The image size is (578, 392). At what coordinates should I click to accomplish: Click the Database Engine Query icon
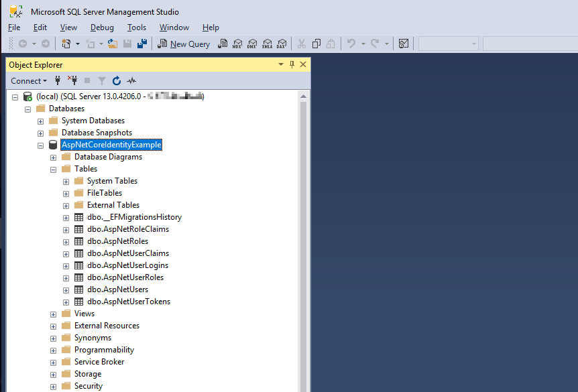tap(223, 44)
